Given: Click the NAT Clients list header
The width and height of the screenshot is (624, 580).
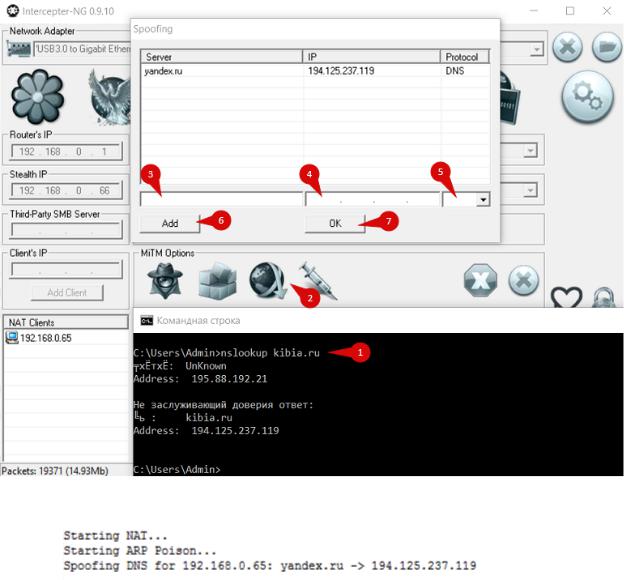Looking at the screenshot, I should 66,322.
